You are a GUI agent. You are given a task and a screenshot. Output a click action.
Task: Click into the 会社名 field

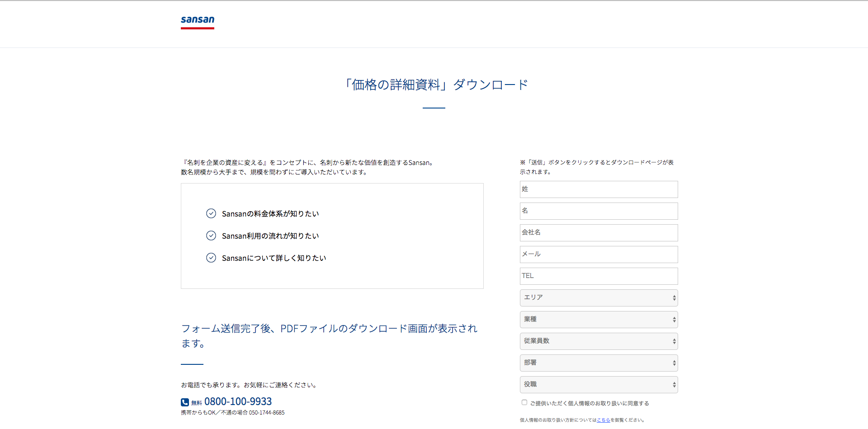coord(599,233)
